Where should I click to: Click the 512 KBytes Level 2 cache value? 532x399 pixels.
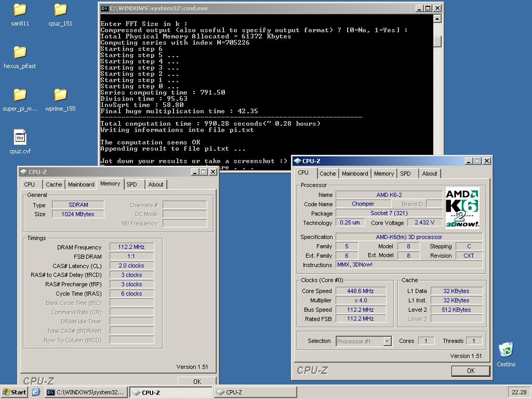456,310
